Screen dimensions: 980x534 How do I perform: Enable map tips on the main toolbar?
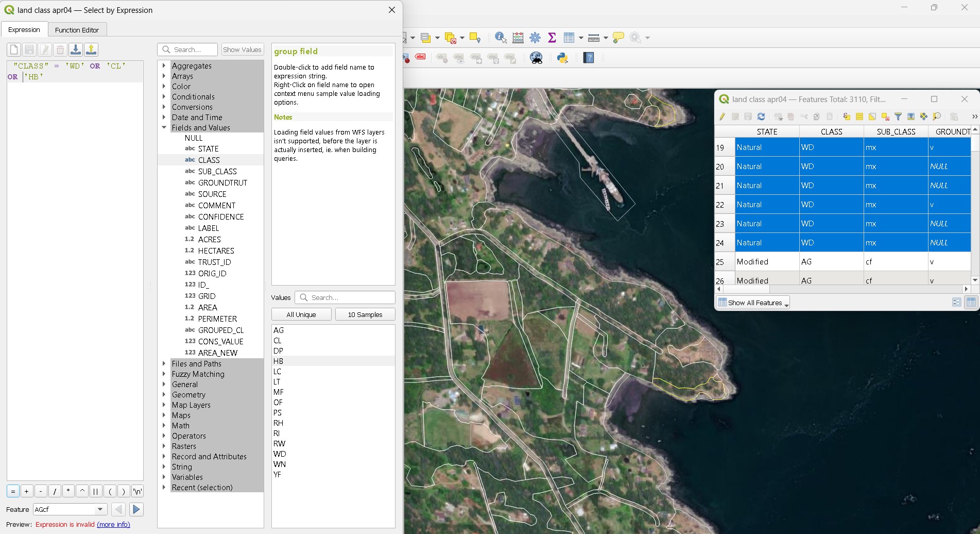coord(618,38)
